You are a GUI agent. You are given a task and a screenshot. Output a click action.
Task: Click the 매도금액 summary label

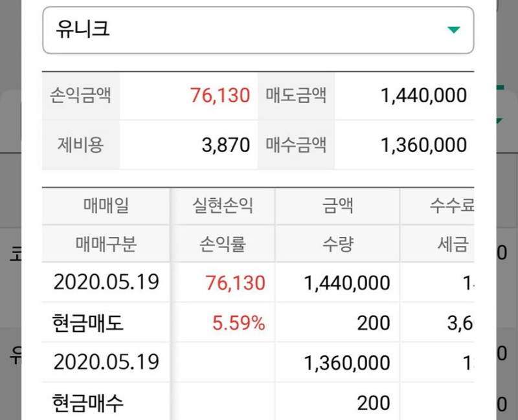click(x=296, y=96)
